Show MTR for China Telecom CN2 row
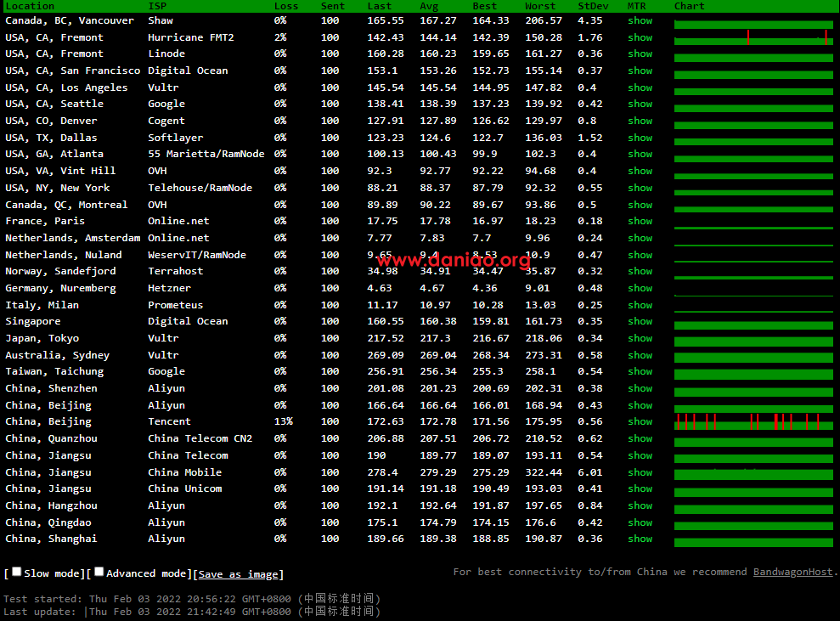840x621 pixels. (640, 438)
